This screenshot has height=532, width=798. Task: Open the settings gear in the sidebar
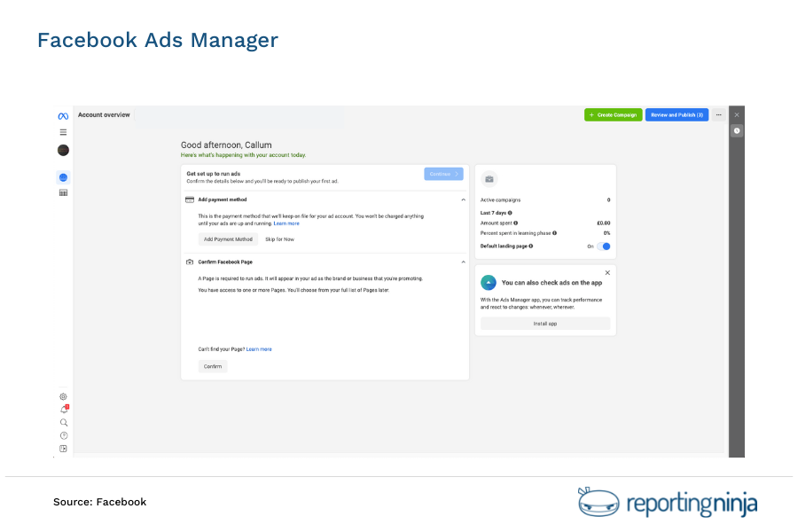tap(63, 396)
